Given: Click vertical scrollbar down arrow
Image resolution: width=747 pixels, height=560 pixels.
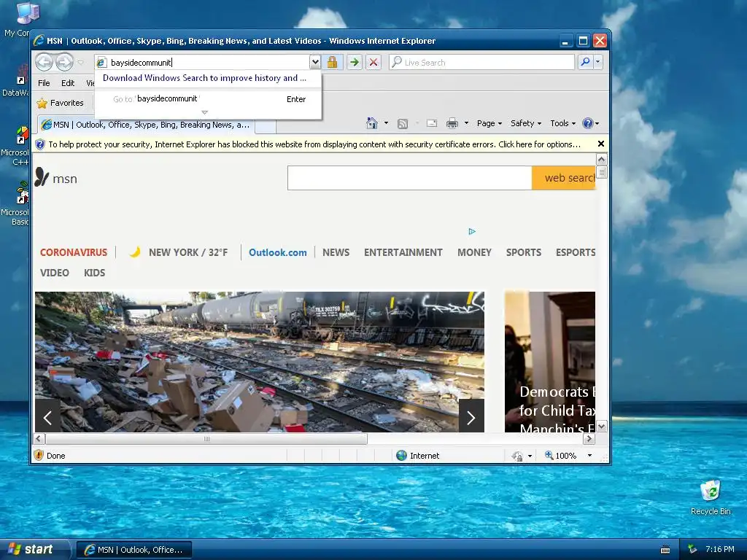Looking at the screenshot, I should [602, 427].
